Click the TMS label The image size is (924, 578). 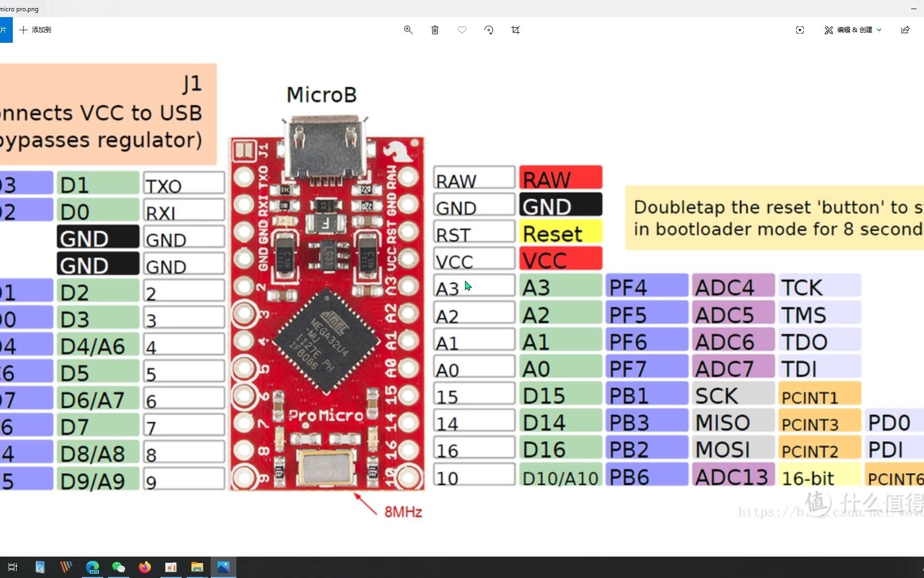pos(819,314)
